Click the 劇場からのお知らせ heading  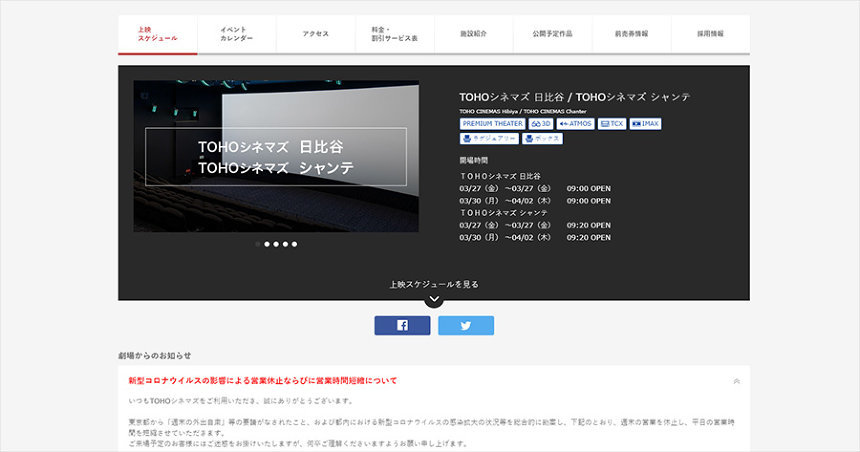pyautogui.click(x=155, y=355)
